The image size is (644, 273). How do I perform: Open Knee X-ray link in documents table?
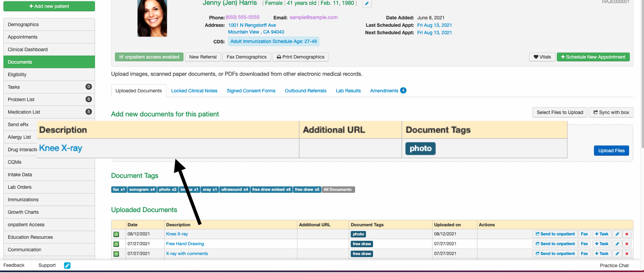click(x=177, y=234)
